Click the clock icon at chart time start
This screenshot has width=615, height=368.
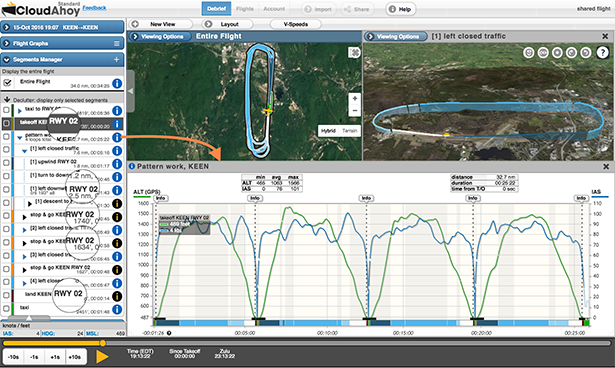coord(169,333)
